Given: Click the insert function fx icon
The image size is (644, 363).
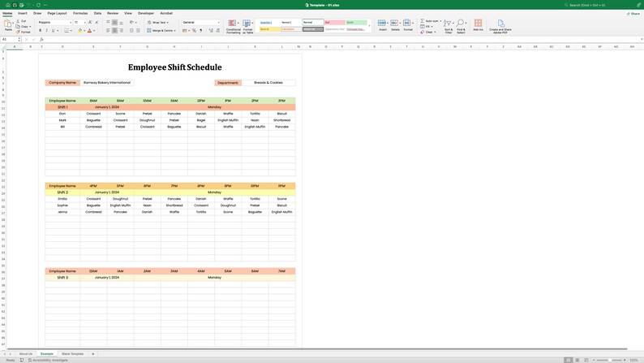Looking at the screenshot, I should click(41, 40).
